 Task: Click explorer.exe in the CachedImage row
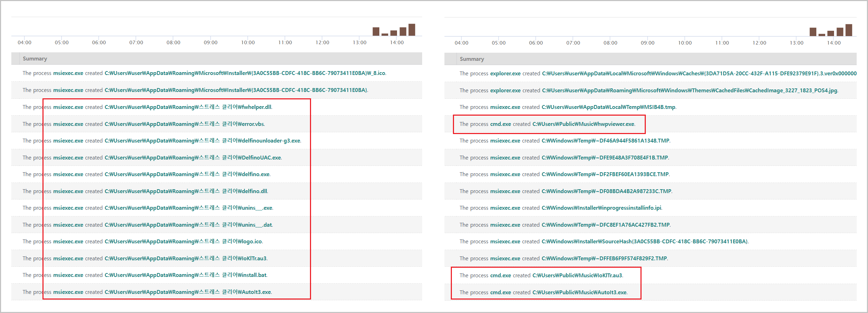[x=505, y=91]
